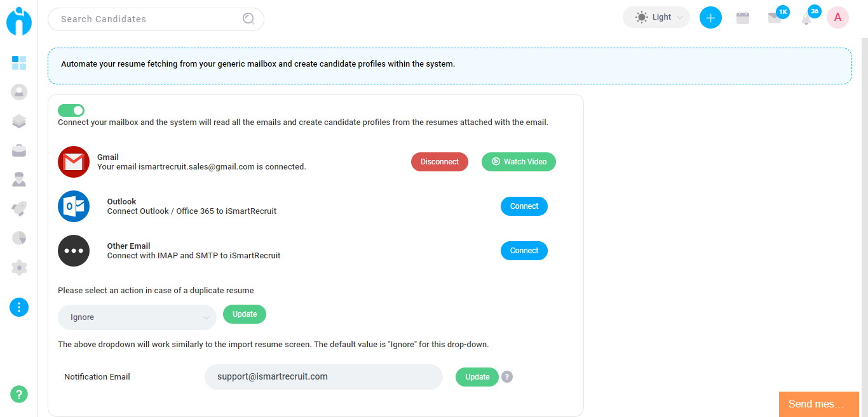Click the iSmartRecruit logo icon
Viewport: 868px width, 417px height.
[x=19, y=20]
